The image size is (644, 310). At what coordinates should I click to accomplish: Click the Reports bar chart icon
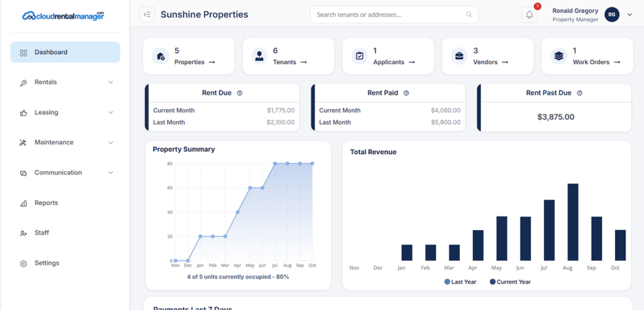point(23,203)
